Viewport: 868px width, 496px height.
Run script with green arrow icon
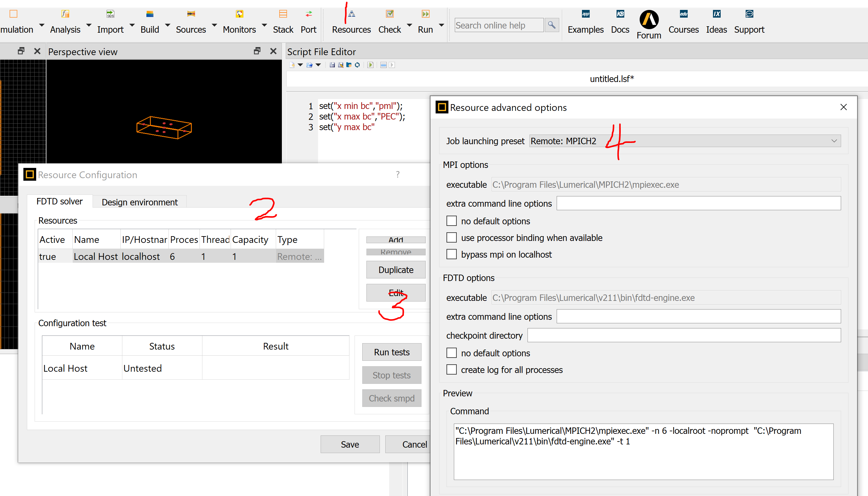(x=371, y=65)
